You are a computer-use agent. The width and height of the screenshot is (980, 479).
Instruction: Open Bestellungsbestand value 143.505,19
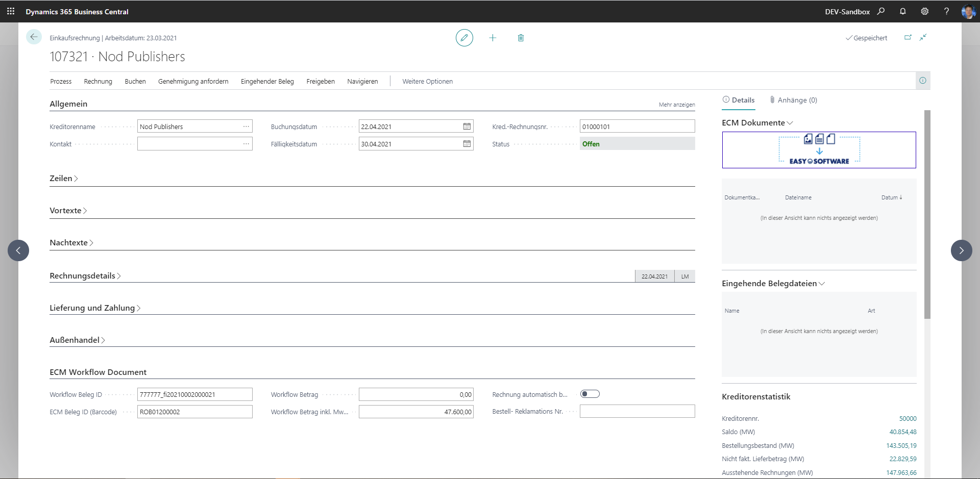tap(901, 446)
